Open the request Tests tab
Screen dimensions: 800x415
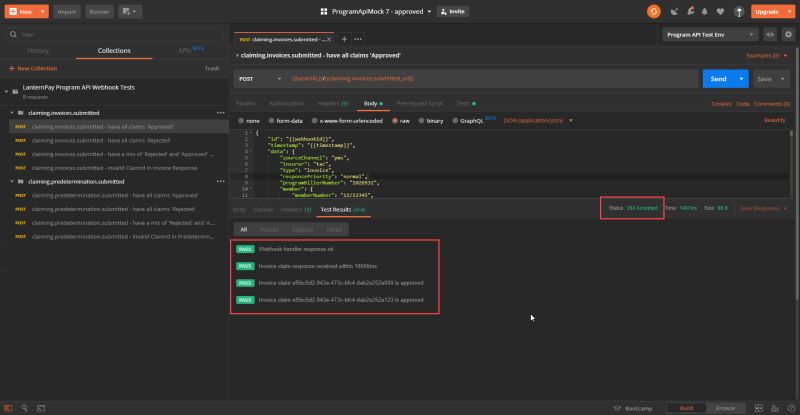[466, 104]
